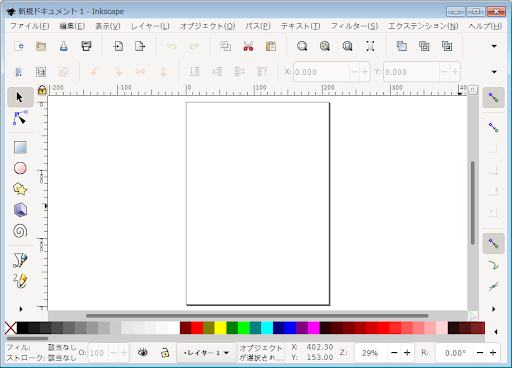Open the オブジェクト(O) menu
This screenshot has width=512, height=368.
[x=207, y=26]
